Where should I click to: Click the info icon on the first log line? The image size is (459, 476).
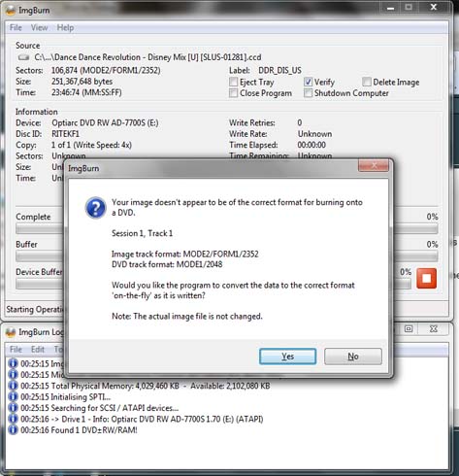[13, 363]
